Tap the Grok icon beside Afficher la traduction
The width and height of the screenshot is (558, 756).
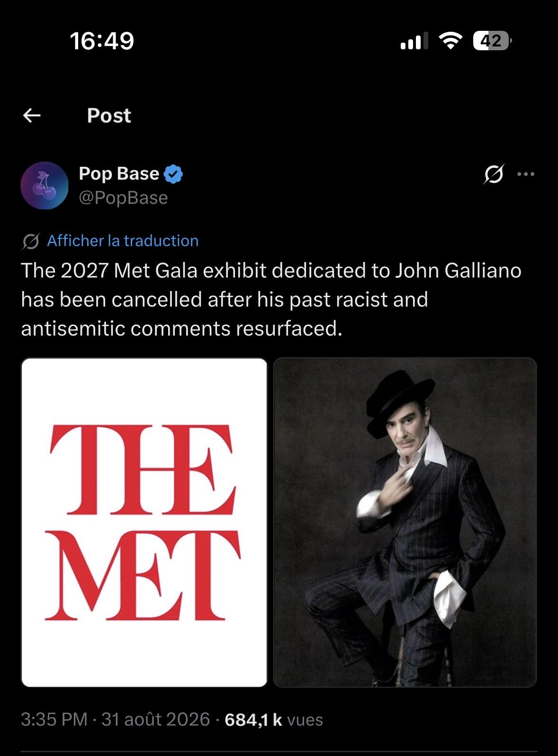click(x=31, y=241)
